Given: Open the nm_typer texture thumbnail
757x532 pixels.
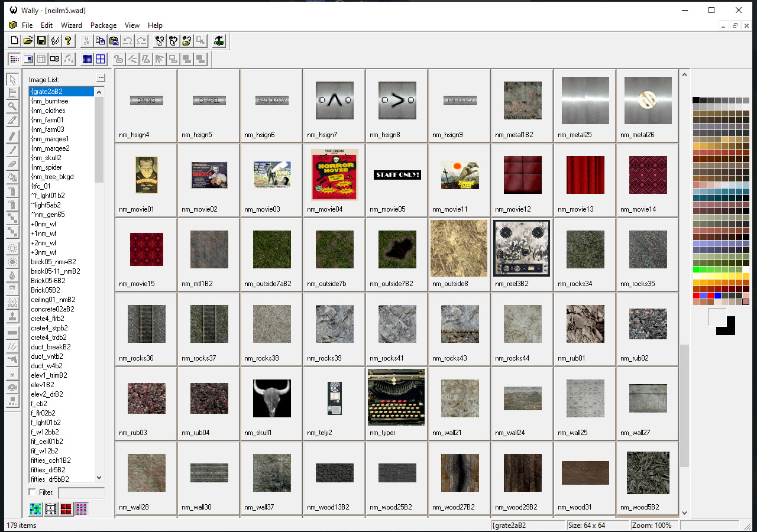Looking at the screenshot, I should (396, 396).
